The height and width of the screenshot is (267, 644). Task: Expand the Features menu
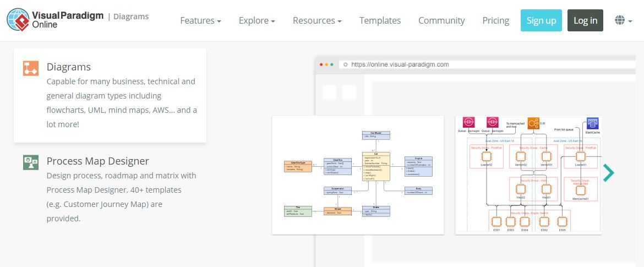coord(200,20)
